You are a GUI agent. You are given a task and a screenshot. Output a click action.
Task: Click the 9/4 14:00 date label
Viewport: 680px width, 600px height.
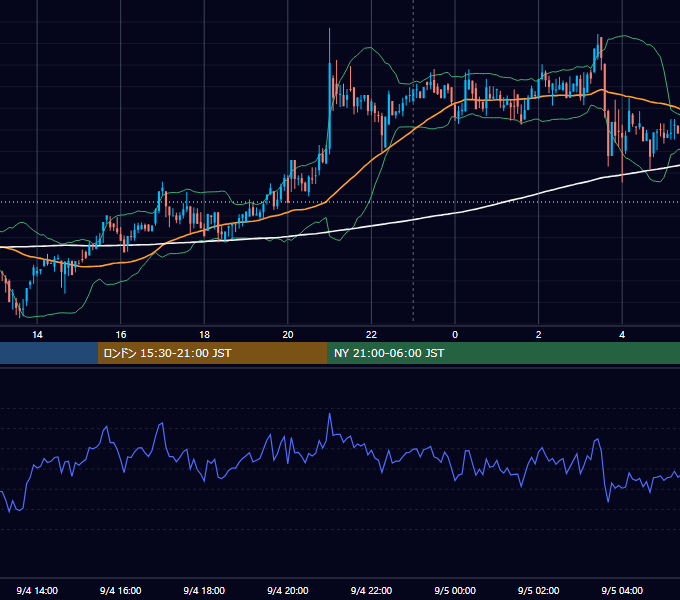point(37,591)
